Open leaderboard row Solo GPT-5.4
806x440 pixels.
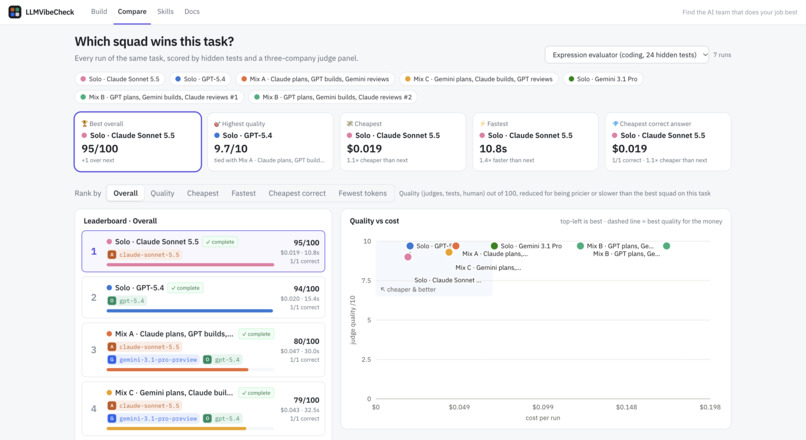tap(203, 298)
